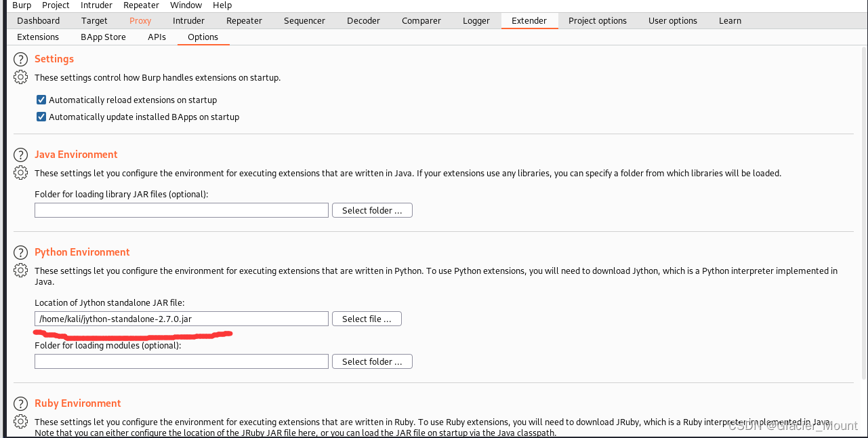Open the BApp Store tab

(x=103, y=37)
